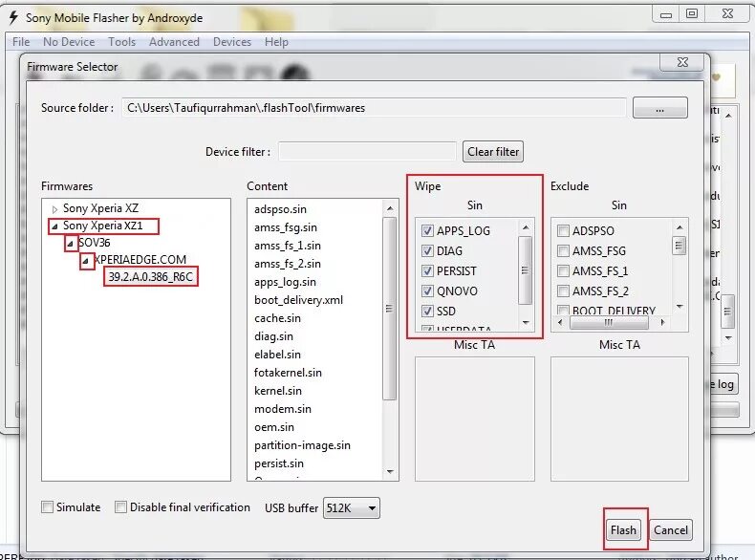Check AMSS_FS_1 in the Exclude list
This screenshot has width=755, height=560.
click(563, 271)
